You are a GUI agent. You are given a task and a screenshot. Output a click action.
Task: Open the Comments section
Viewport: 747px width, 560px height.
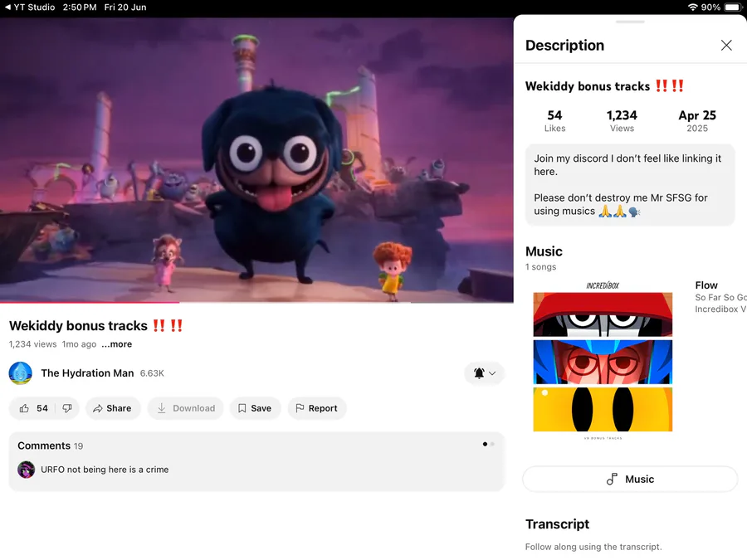click(256, 461)
